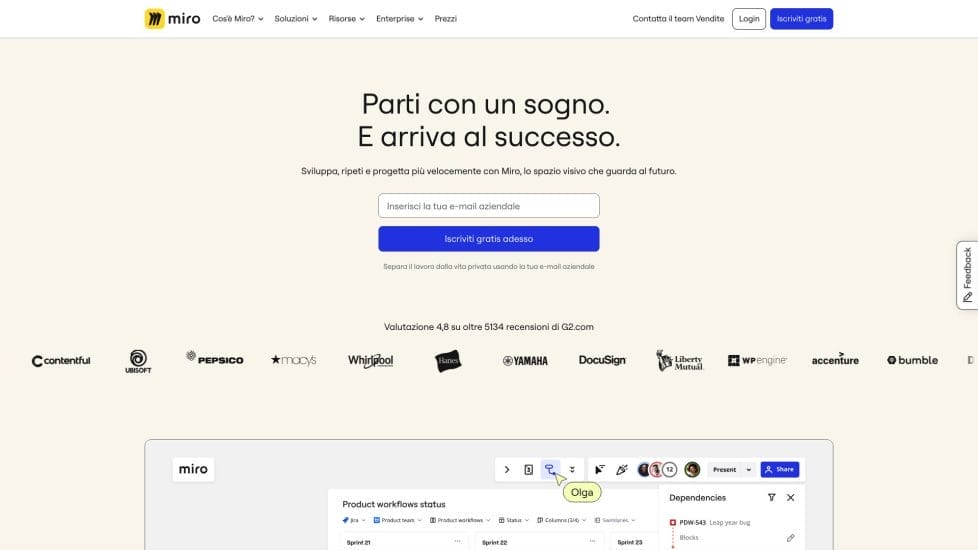Click 'Iscriviti gratis adesso' button
The width and height of the screenshot is (978, 550).
[488, 239]
